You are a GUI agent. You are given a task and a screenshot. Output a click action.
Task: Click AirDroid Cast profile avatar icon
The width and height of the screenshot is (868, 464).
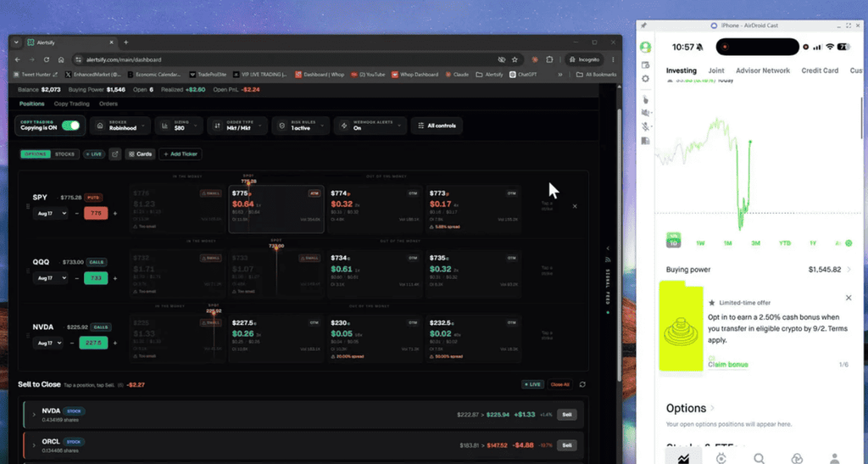(645, 48)
